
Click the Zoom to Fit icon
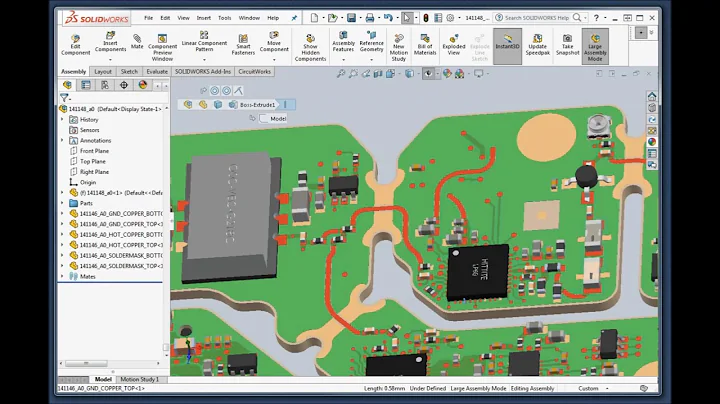pyautogui.click(x=341, y=73)
